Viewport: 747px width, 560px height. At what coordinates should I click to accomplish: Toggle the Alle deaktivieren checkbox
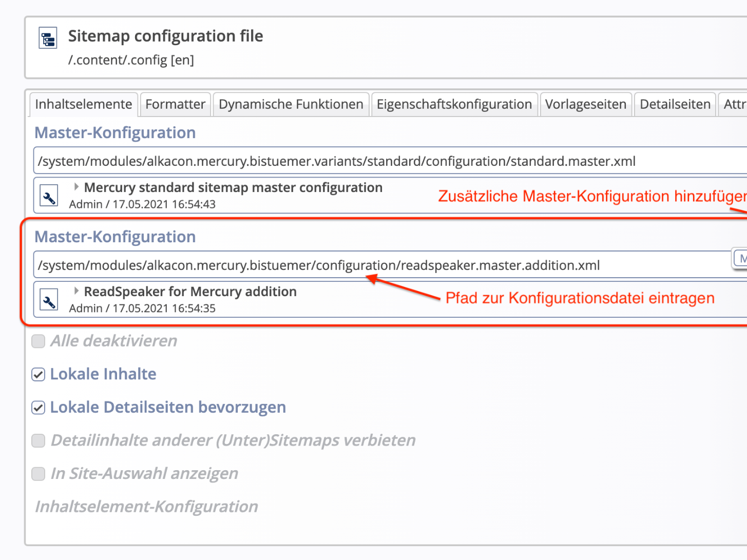pos(38,341)
